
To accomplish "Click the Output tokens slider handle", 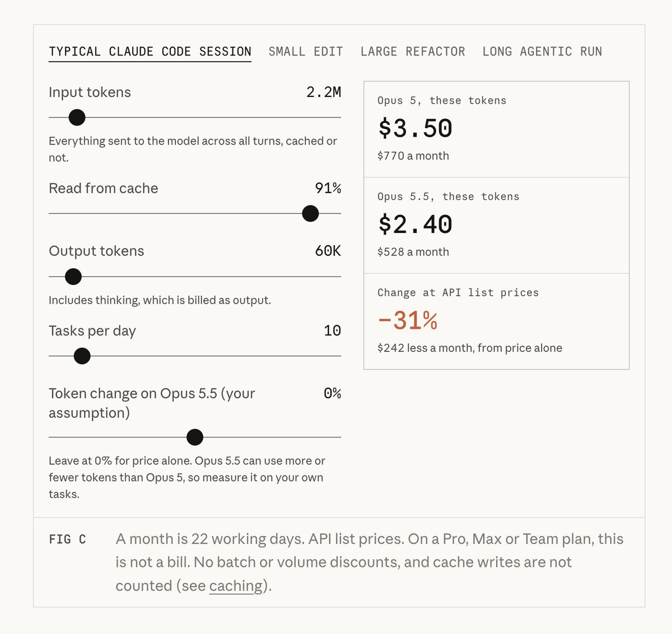I will tap(73, 277).
